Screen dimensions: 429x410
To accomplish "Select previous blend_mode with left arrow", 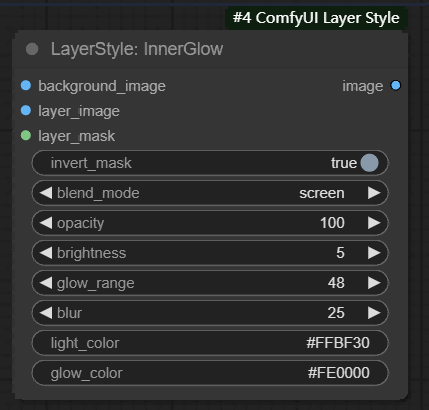I will pyautogui.click(x=46, y=193).
